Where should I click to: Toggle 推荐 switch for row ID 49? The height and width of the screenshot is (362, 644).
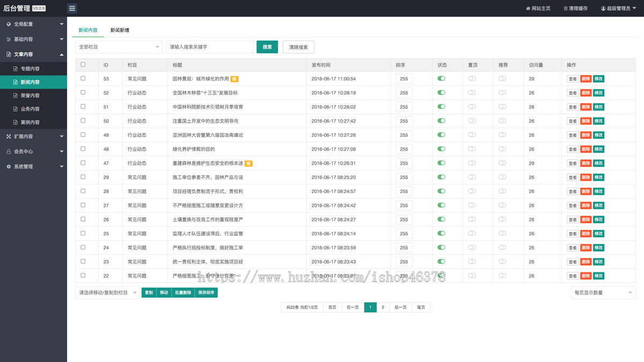(x=502, y=135)
